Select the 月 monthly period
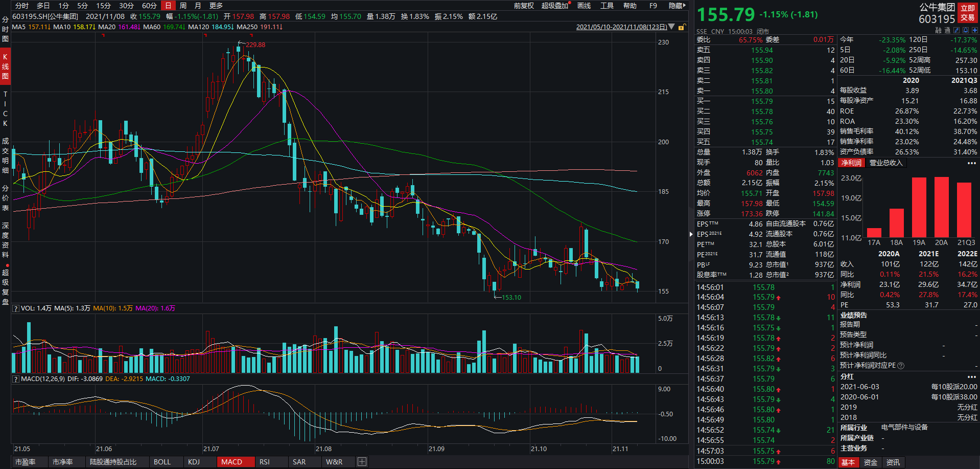Screen dimensions: 980x469 click(x=198, y=6)
